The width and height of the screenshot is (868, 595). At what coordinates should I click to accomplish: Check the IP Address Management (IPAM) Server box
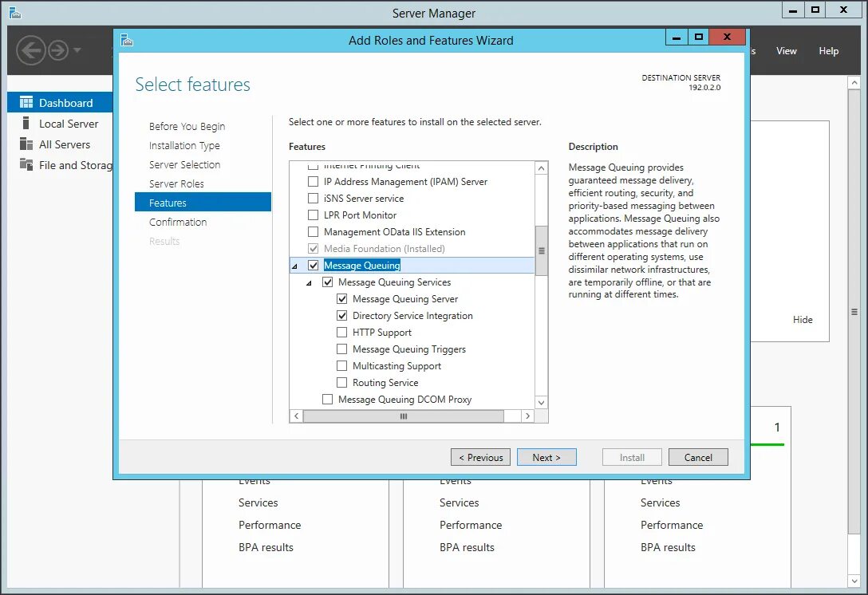314,182
